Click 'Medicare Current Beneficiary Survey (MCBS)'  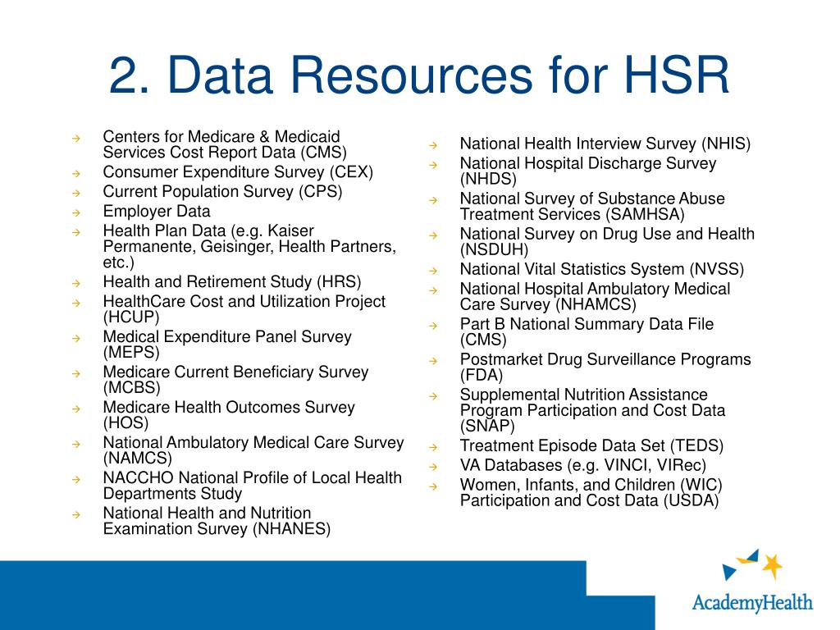click(235, 380)
